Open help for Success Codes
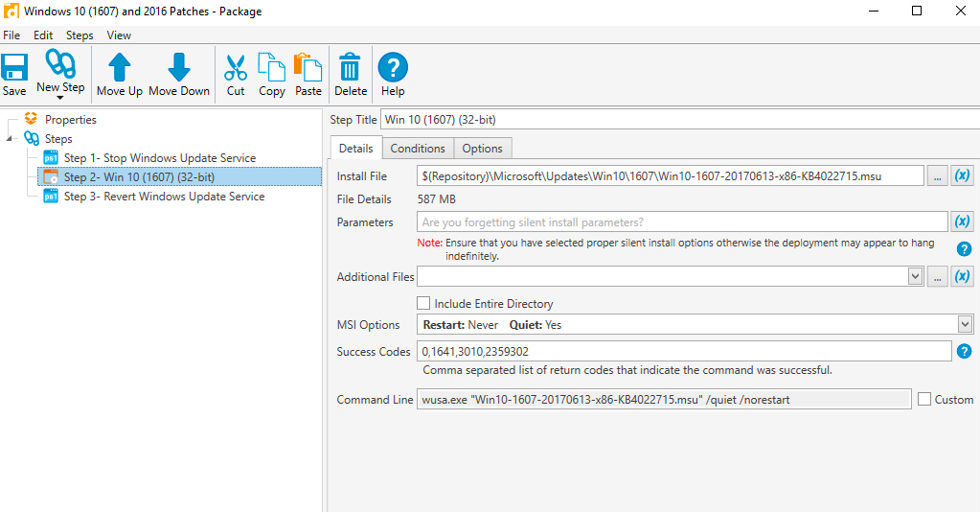This screenshot has width=980, height=512. (x=965, y=352)
